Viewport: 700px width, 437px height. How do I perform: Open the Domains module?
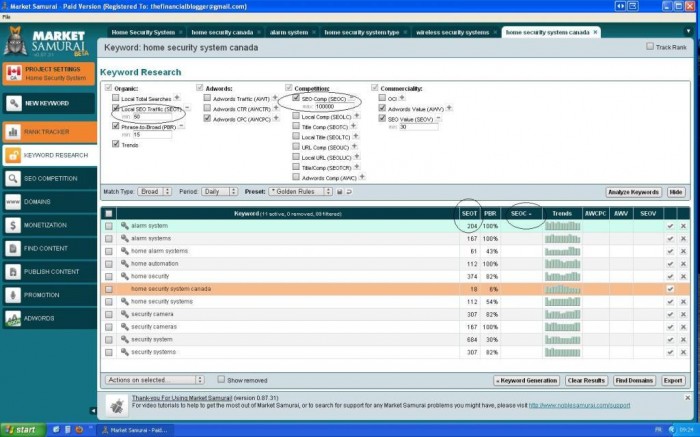coord(49,202)
